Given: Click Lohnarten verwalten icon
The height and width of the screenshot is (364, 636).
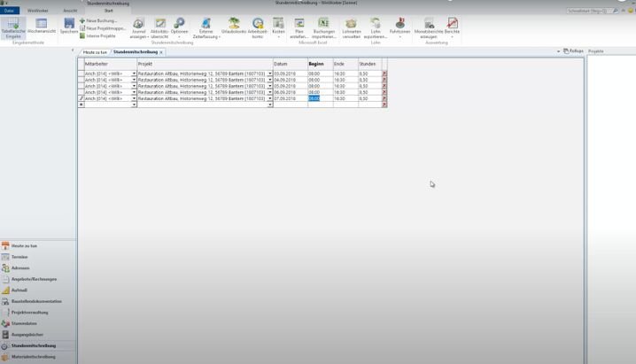Looking at the screenshot, I should (x=351, y=27).
